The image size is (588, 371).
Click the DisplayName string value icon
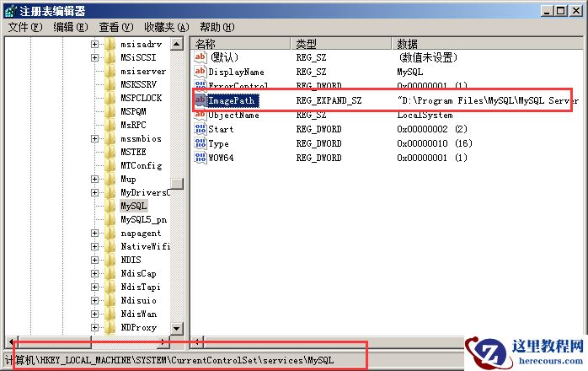[x=200, y=72]
